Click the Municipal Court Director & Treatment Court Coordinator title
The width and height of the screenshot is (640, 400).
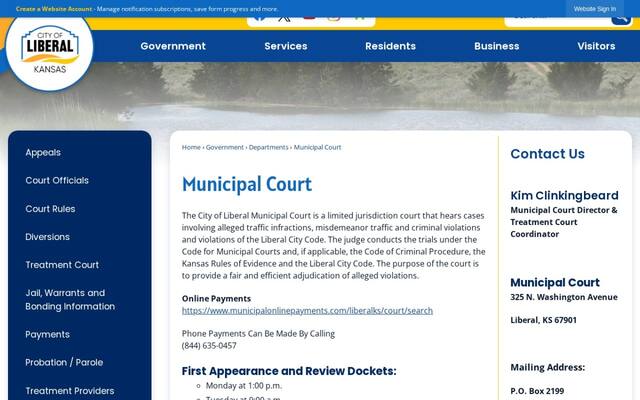coord(564,222)
